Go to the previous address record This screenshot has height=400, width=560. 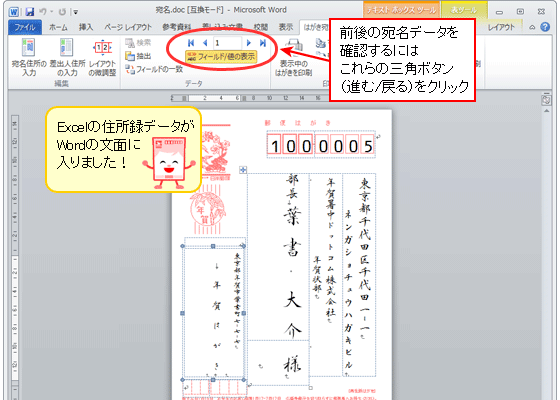tap(205, 43)
